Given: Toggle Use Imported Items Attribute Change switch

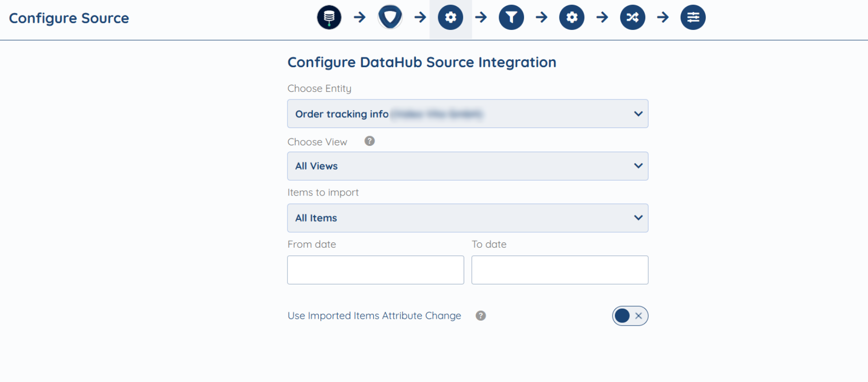Looking at the screenshot, I should pyautogui.click(x=630, y=316).
